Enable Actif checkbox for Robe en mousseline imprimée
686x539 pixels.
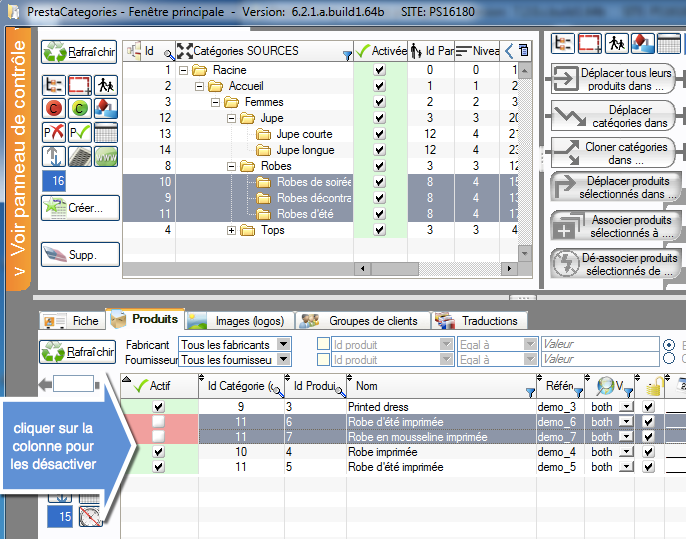(158, 437)
